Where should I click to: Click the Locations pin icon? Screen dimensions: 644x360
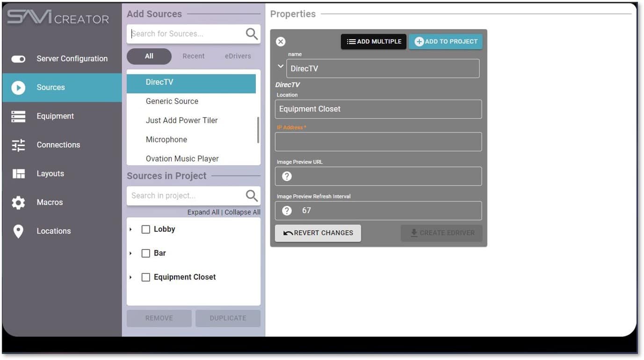[18, 231]
